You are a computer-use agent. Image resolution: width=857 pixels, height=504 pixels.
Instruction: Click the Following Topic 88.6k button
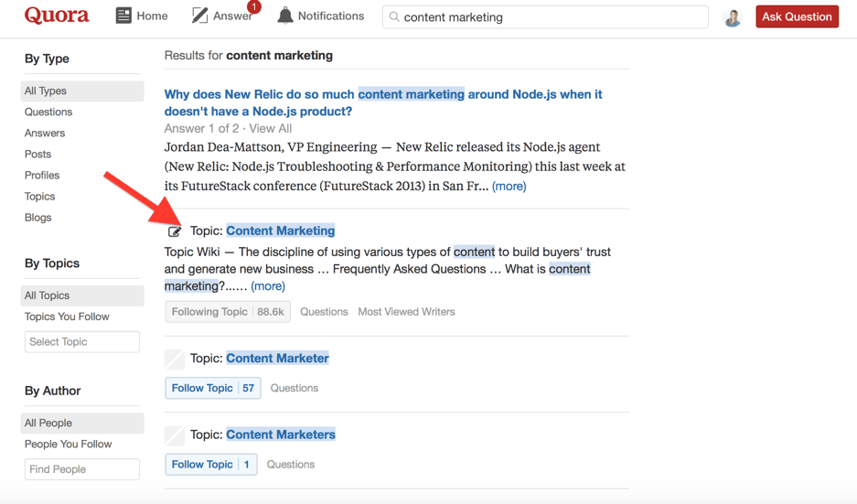click(228, 312)
